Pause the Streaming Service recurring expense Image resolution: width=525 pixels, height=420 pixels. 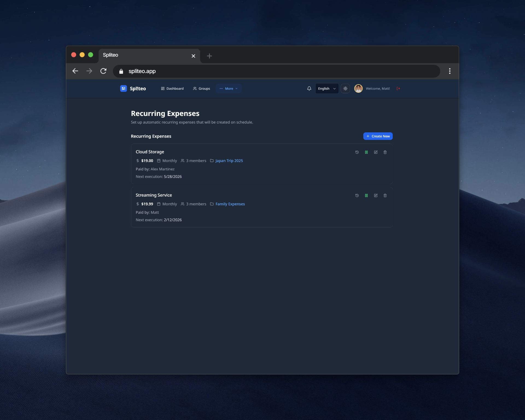[x=366, y=196]
